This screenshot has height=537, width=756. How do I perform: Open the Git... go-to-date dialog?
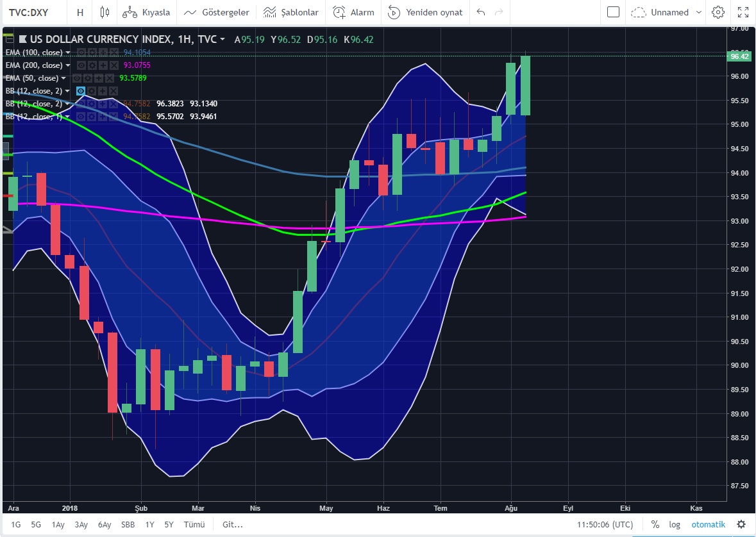tap(232, 524)
